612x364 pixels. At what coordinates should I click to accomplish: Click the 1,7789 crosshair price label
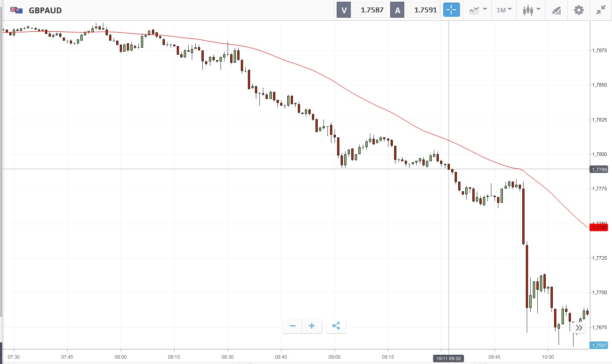pos(599,169)
